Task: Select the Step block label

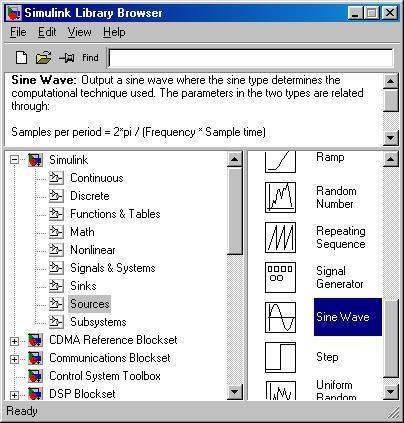Action: click(327, 357)
